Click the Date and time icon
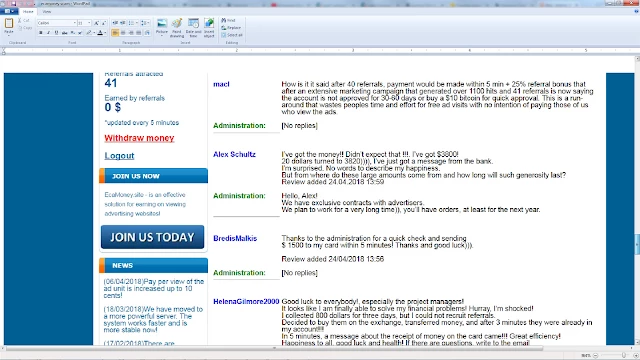640x360 pixels. [x=193, y=23]
